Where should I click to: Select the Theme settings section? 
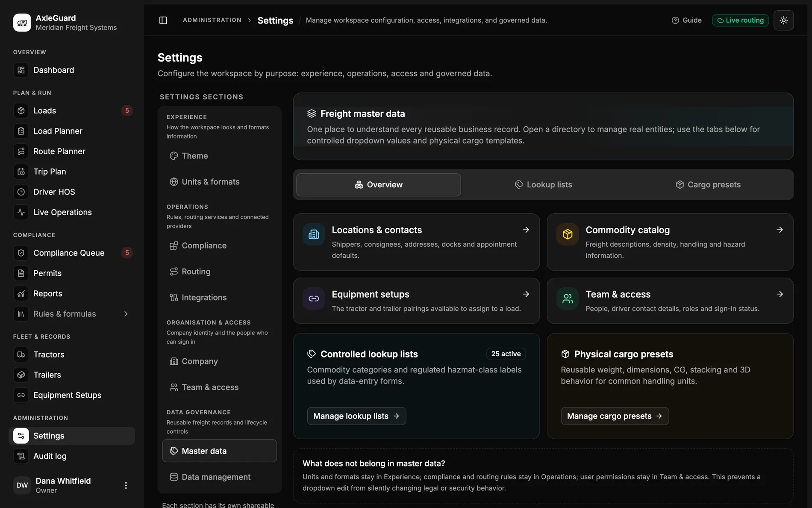[x=219, y=156]
